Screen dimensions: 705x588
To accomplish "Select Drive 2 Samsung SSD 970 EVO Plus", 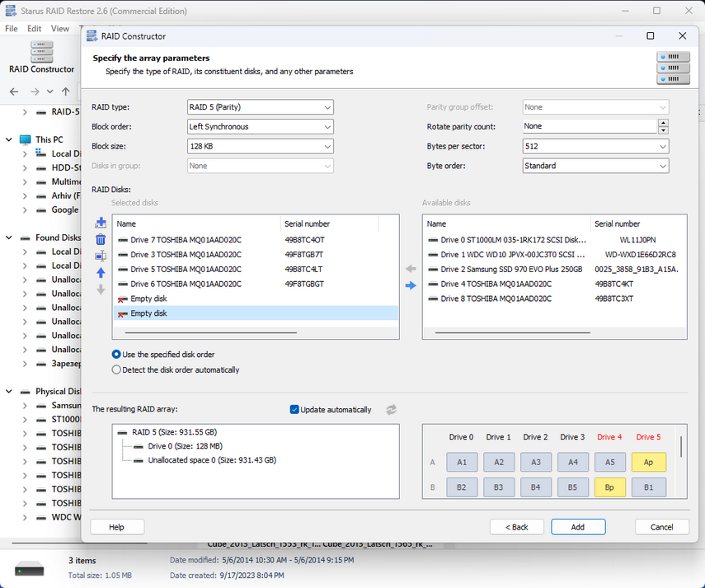I will pyautogui.click(x=554, y=270).
